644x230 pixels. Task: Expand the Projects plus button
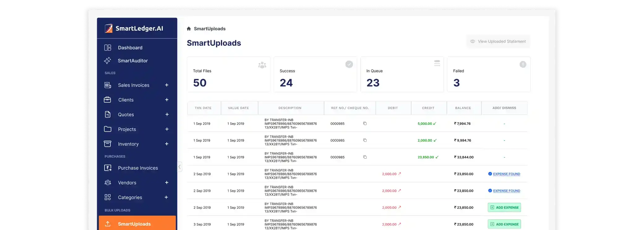[167, 129]
